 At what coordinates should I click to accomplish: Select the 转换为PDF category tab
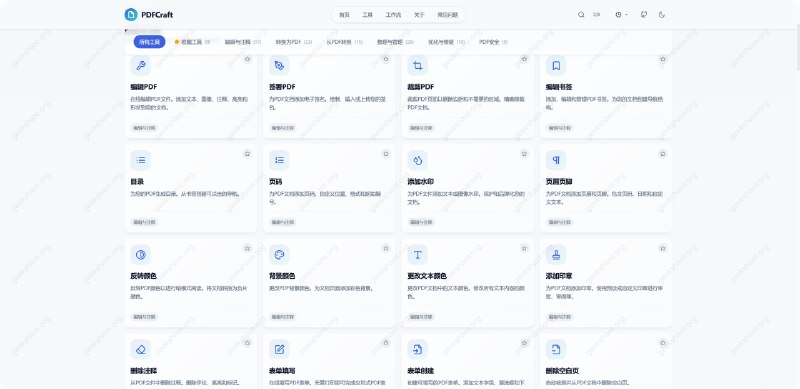point(294,42)
